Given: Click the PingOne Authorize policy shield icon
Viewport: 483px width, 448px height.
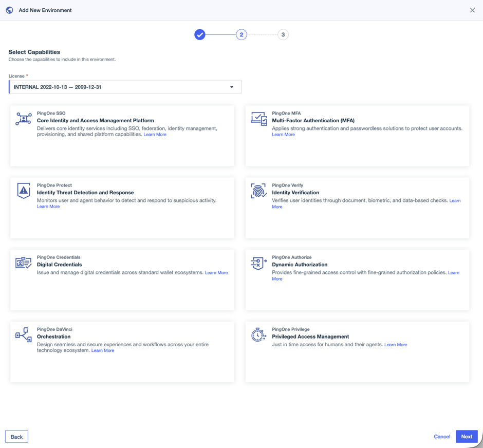Looking at the screenshot, I should click(x=258, y=263).
